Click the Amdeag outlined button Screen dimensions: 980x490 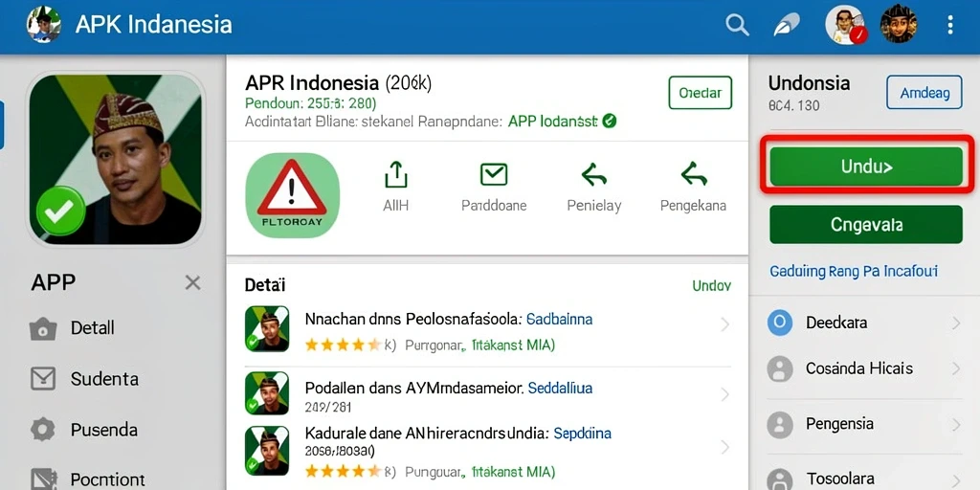[x=924, y=93]
